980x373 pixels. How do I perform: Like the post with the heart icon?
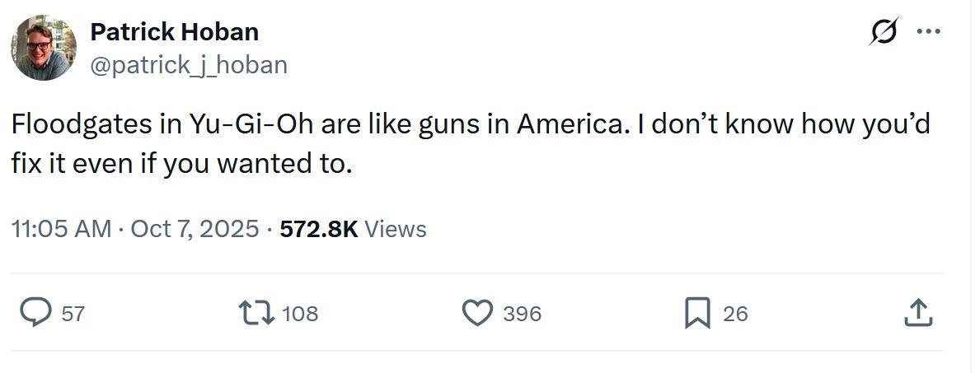pyautogui.click(x=476, y=313)
